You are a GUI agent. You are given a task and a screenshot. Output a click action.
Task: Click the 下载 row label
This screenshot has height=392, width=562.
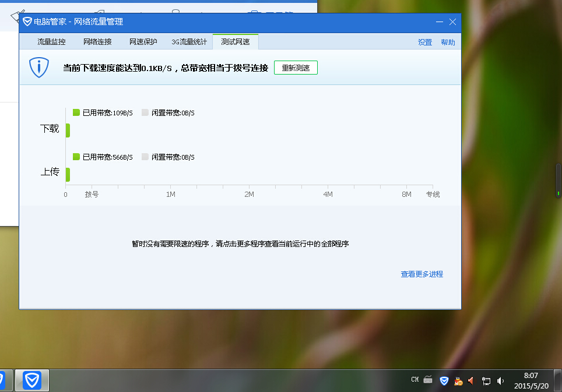coord(50,129)
